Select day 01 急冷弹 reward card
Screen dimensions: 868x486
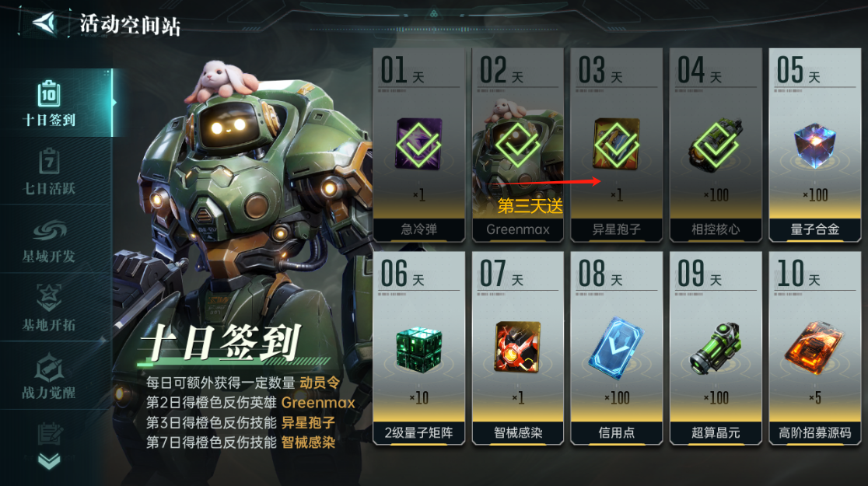click(418, 145)
